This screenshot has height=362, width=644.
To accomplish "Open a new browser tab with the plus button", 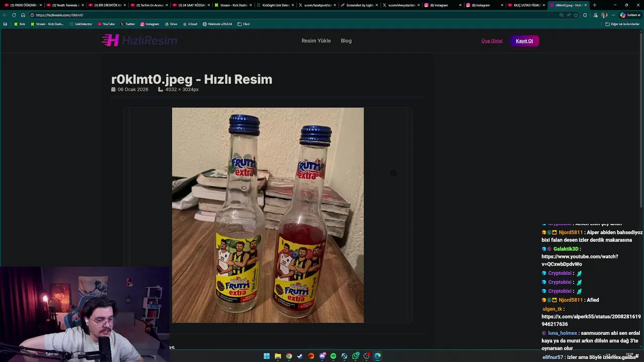I will pyautogui.click(x=595, y=5).
